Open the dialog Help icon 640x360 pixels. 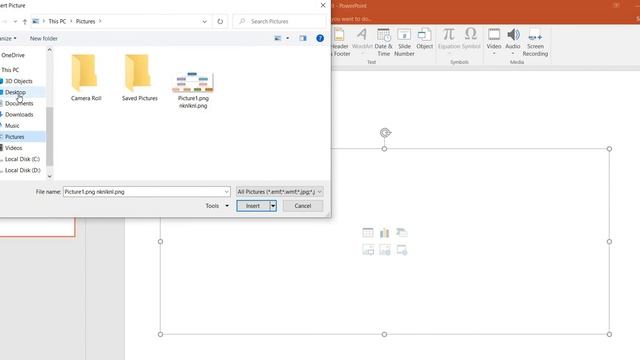pyautogui.click(x=320, y=38)
